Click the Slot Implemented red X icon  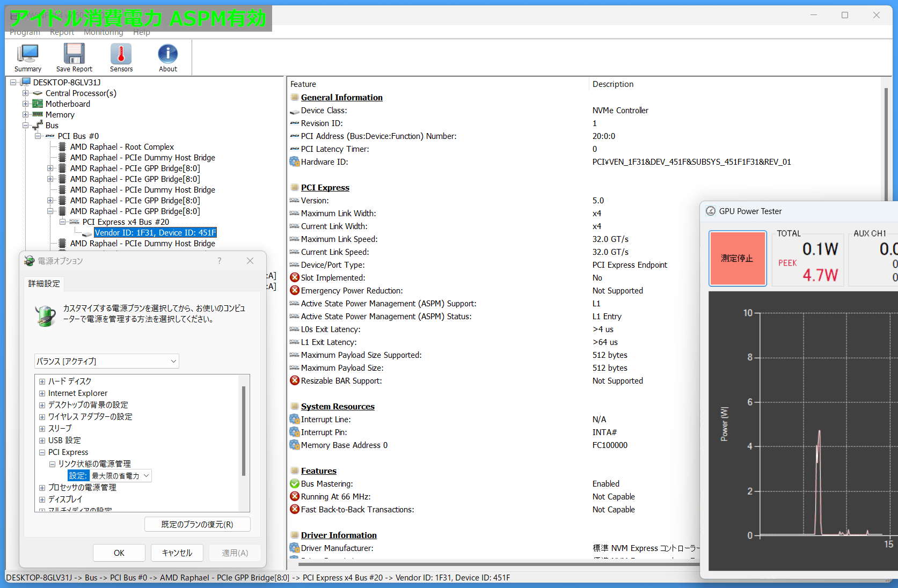pyautogui.click(x=295, y=277)
